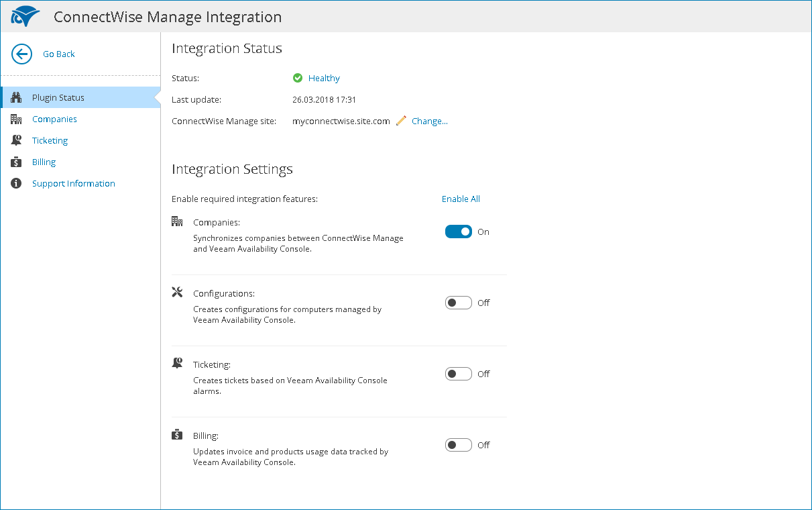
Task: Click the Healthy status link
Action: pos(324,78)
